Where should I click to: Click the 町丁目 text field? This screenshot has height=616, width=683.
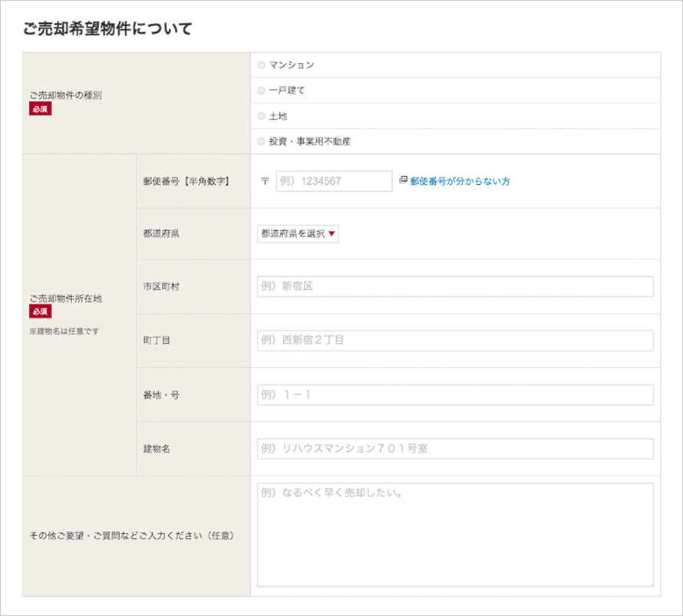pos(455,341)
